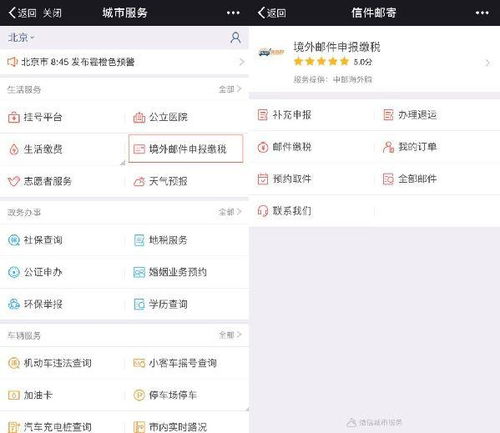500x433 pixels.
Task: Tap the 环保举报 icon
Action: [x=14, y=304]
